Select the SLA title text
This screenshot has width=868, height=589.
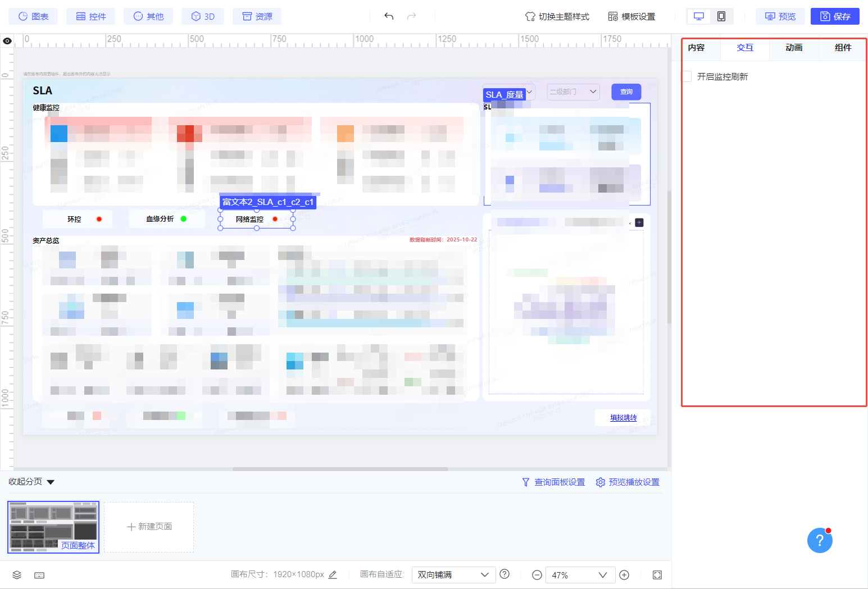click(x=42, y=90)
